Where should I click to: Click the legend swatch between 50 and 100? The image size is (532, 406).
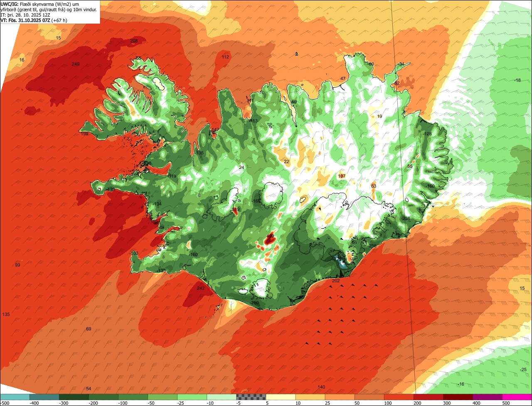(369, 397)
